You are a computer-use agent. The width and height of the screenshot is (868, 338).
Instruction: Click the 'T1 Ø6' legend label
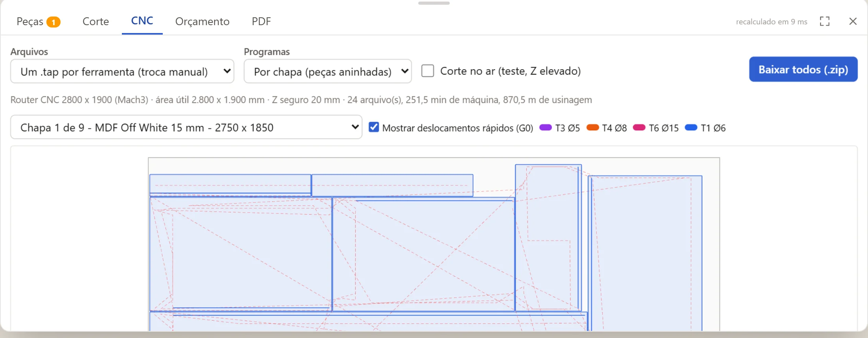[x=713, y=128]
